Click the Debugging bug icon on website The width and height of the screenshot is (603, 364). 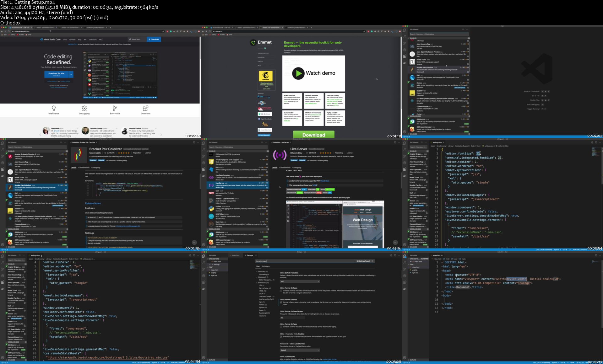coord(84,108)
